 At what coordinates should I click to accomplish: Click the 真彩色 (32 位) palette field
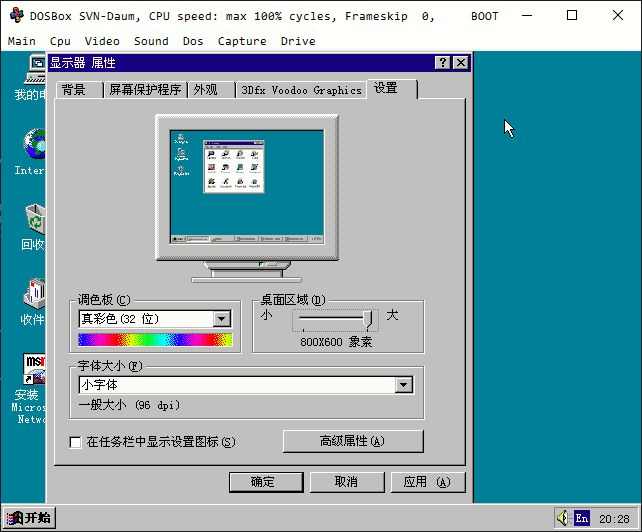click(x=155, y=319)
